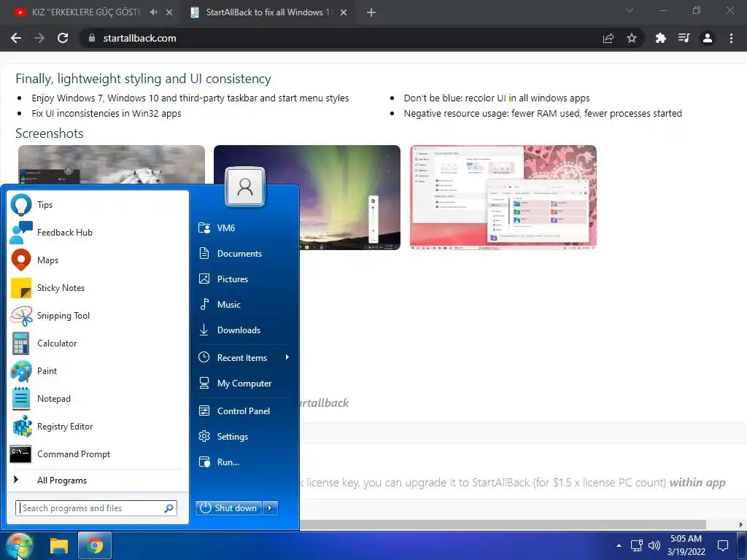747x560 pixels.
Task: Open network status tray icon
Action: (x=636, y=545)
